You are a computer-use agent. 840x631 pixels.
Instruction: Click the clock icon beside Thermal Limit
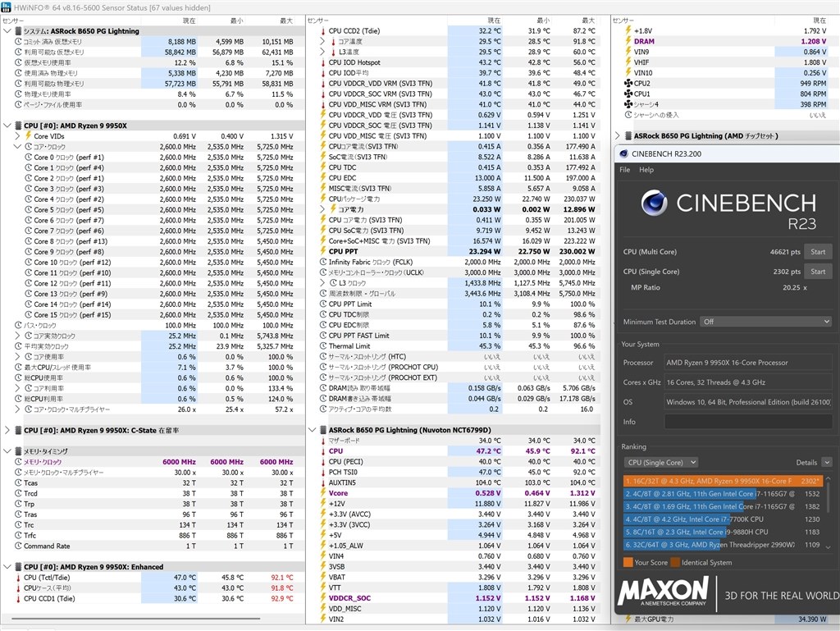point(323,346)
